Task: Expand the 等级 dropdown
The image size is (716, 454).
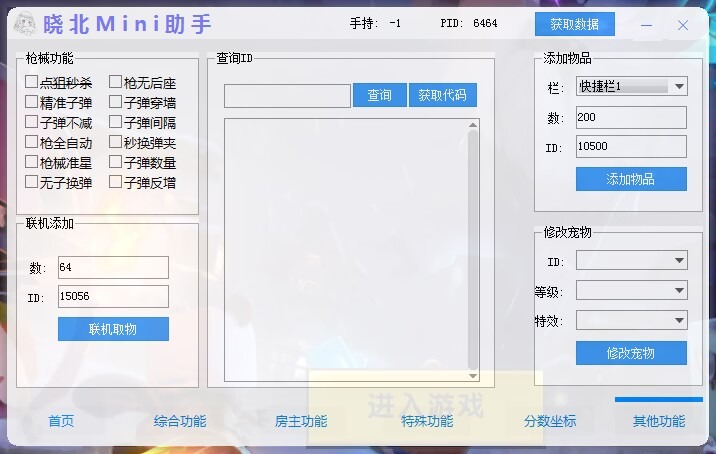Action: pos(632,290)
